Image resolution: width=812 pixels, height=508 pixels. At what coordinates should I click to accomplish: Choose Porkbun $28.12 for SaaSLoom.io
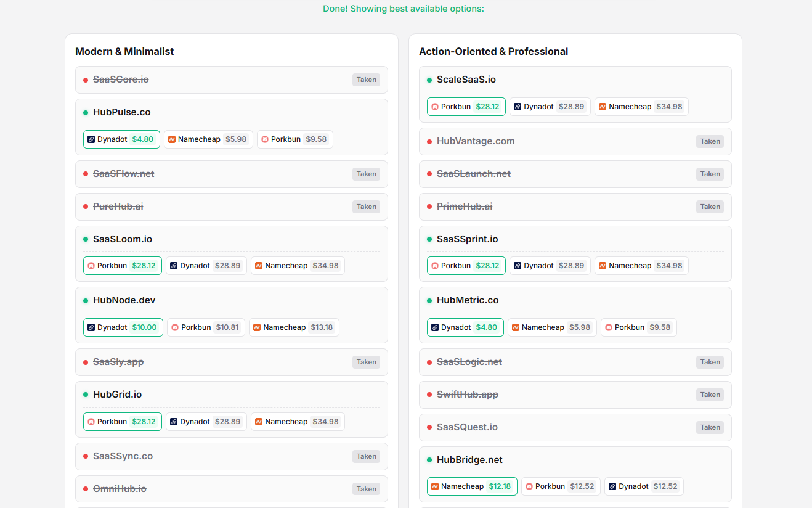point(123,266)
